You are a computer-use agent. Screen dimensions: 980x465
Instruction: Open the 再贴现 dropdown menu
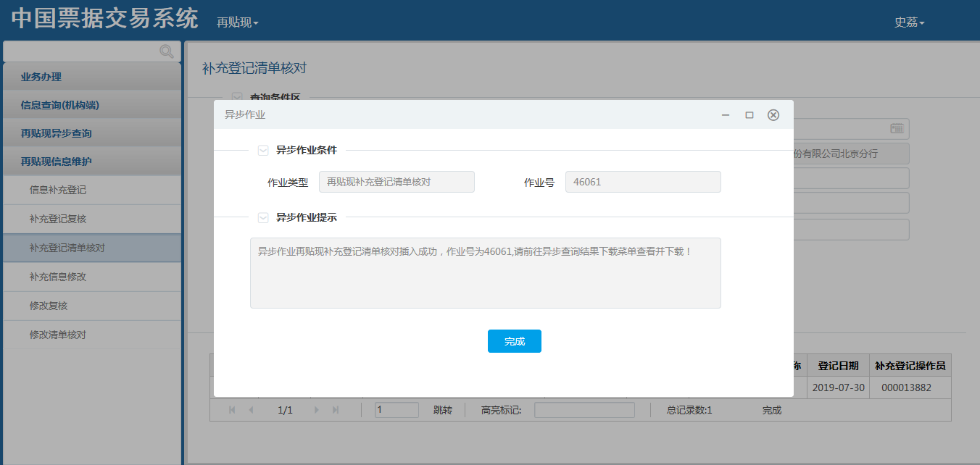pyautogui.click(x=237, y=22)
